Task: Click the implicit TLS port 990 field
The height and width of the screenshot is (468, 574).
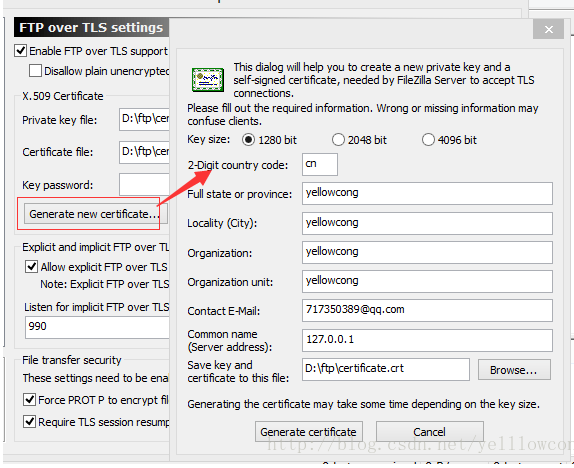Action: [x=97, y=327]
